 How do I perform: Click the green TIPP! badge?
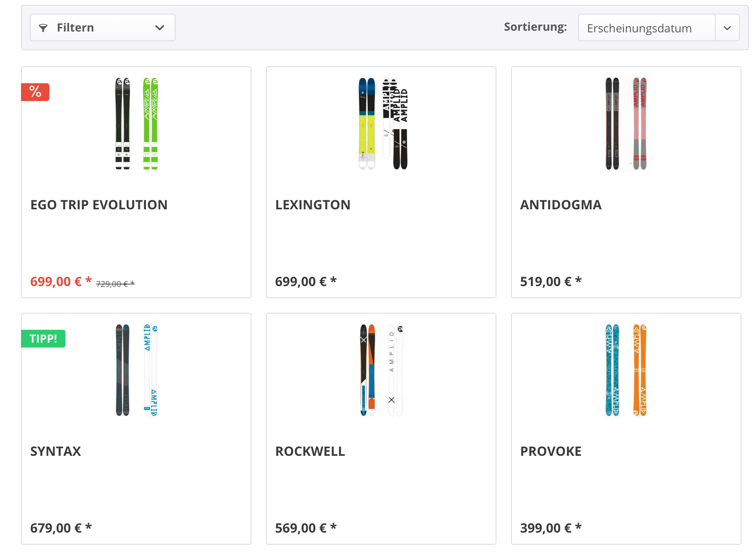[x=43, y=339]
